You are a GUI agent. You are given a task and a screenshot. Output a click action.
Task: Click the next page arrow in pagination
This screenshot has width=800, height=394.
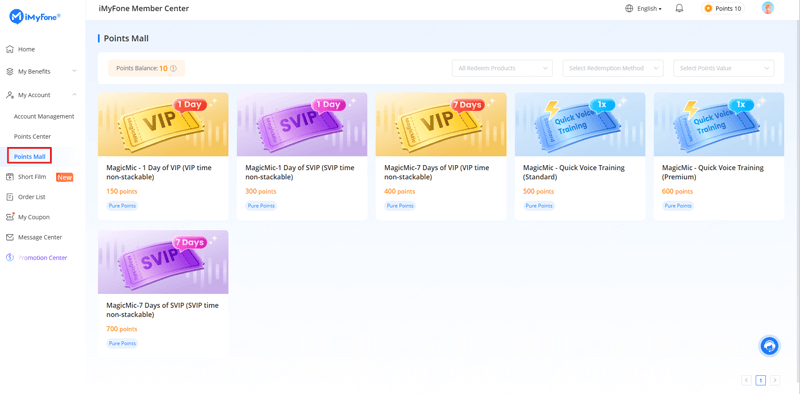774,380
